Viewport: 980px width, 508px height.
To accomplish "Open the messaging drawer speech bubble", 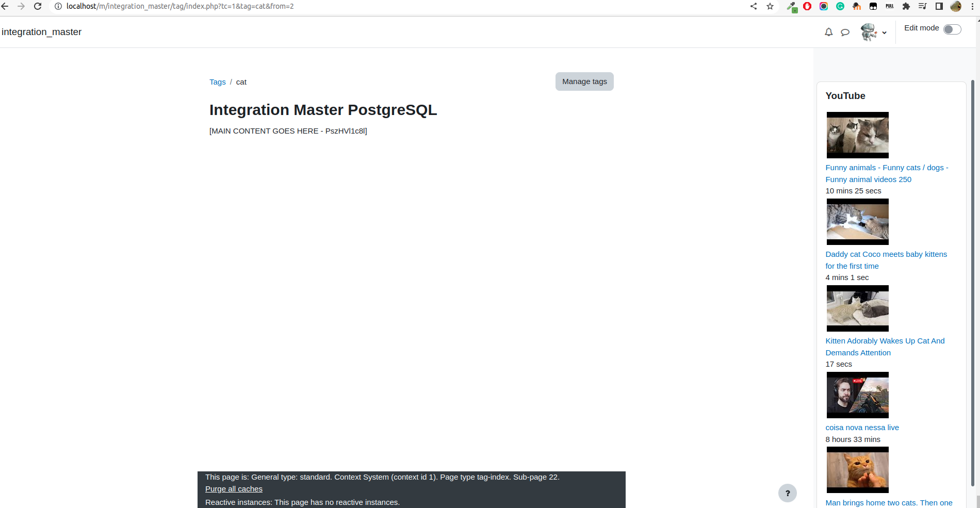I will [x=845, y=32].
